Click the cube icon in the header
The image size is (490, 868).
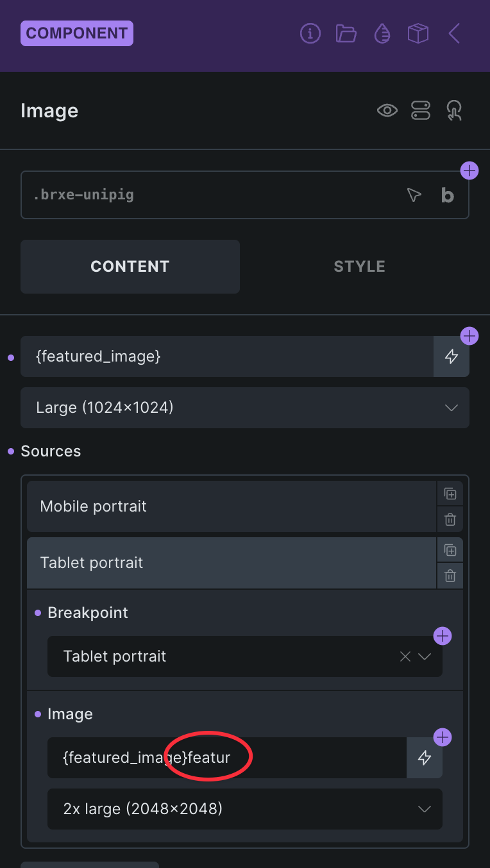(418, 33)
